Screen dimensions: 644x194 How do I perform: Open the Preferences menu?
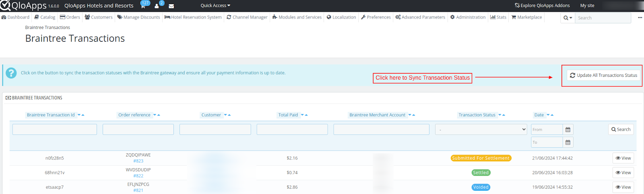[376, 17]
